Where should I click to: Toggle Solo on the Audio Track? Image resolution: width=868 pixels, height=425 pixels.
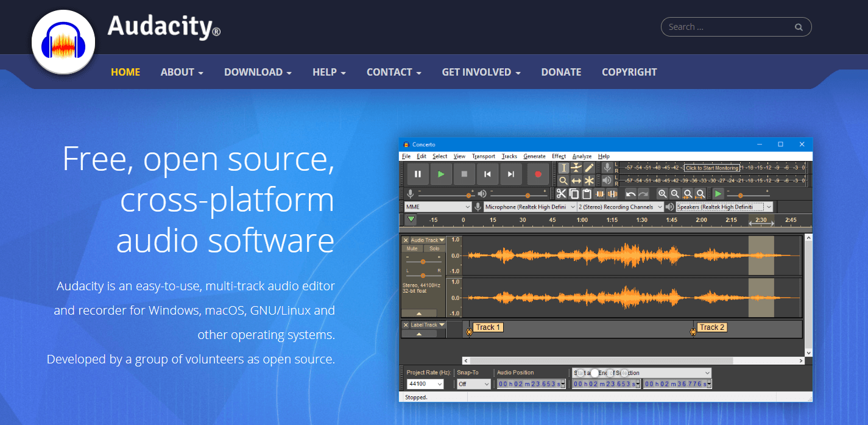(x=434, y=249)
